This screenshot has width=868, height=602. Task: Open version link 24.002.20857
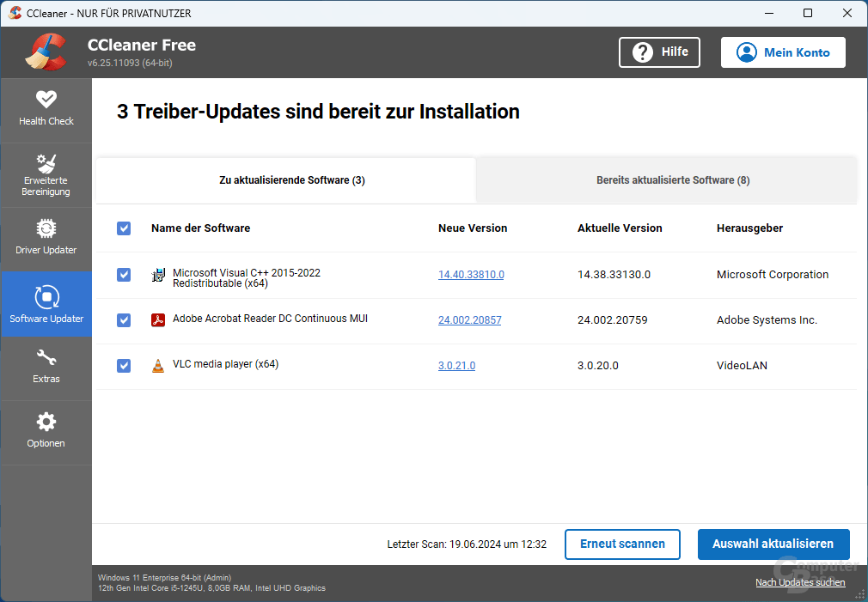pyautogui.click(x=470, y=319)
